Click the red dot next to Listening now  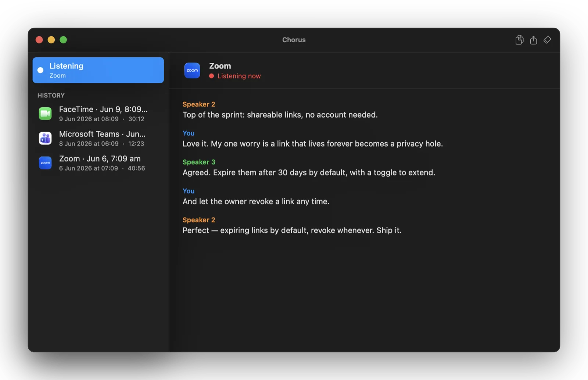(212, 76)
